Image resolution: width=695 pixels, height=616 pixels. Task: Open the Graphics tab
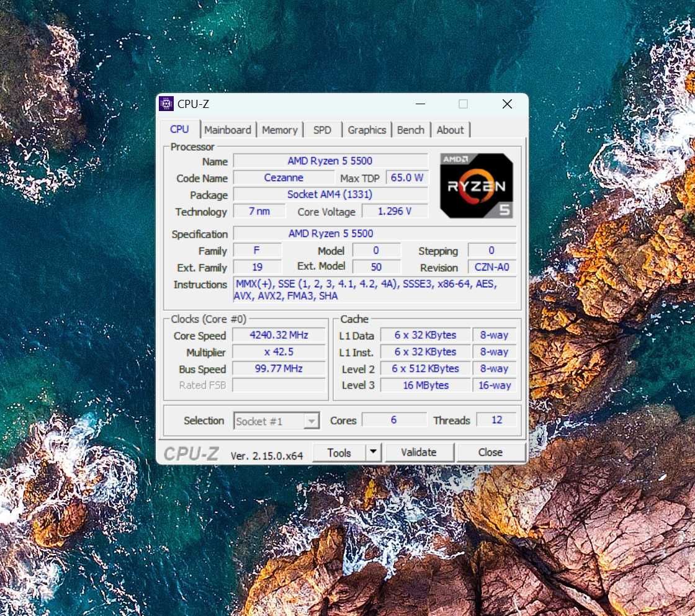(367, 130)
